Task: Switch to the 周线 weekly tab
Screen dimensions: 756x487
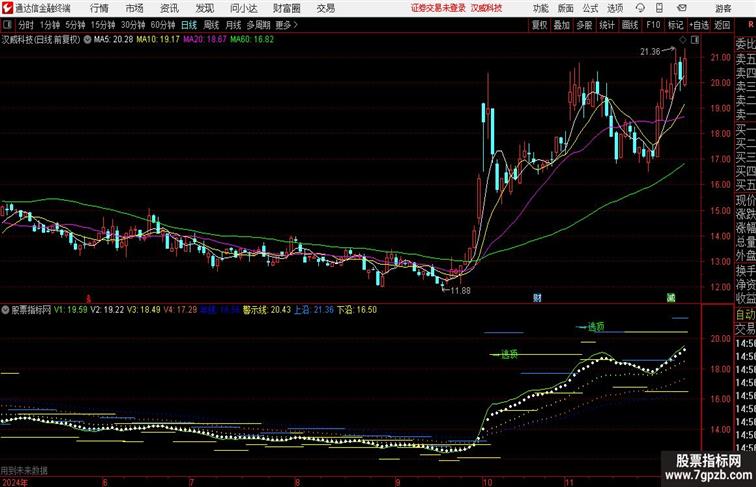Action: click(x=211, y=25)
